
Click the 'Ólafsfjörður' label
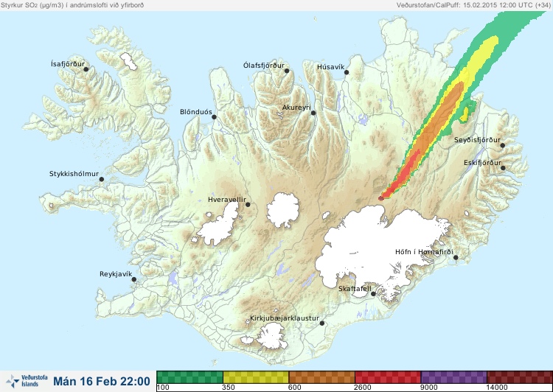point(264,66)
